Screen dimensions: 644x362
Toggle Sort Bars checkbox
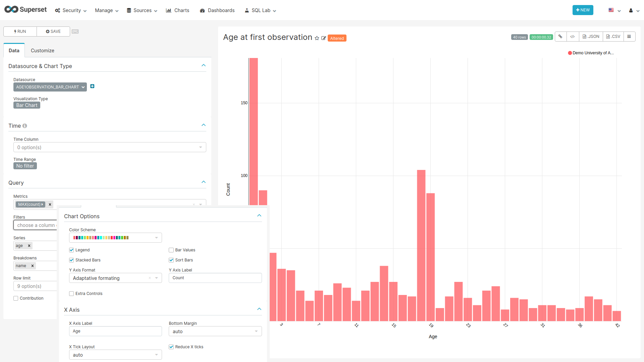(x=171, y=260)
